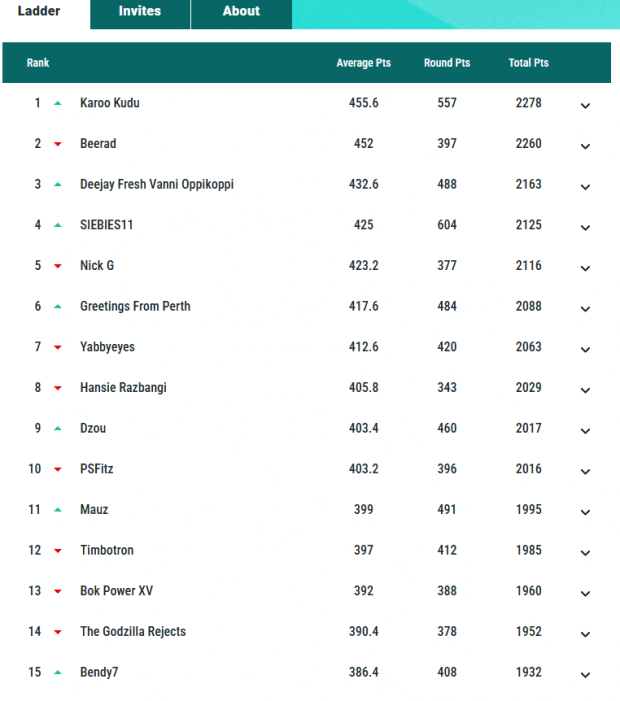Image resolution: width=620 pixels, height=701 pixels.
Task: Expand the Greetings From Perth row
Action: 585,308
